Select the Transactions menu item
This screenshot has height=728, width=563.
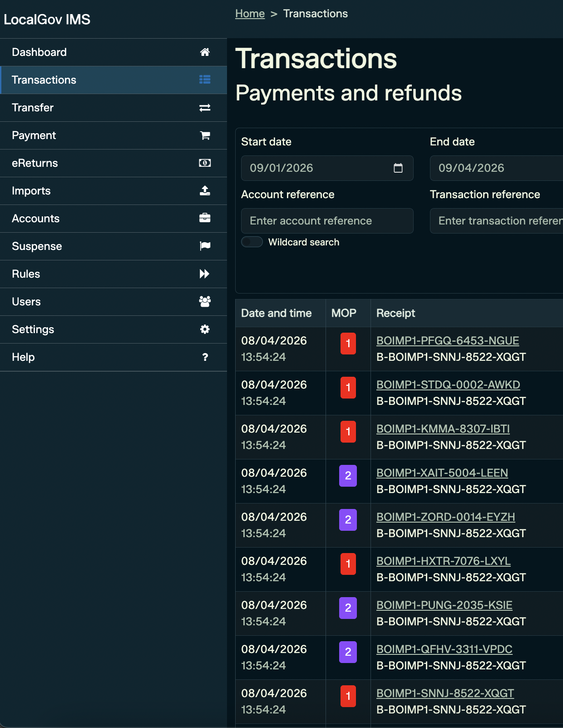114,80
